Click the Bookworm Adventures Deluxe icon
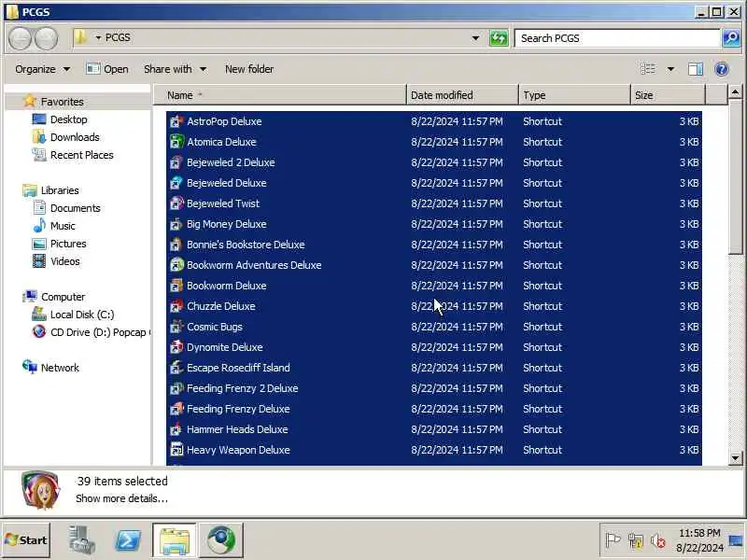 coord(176,265)
